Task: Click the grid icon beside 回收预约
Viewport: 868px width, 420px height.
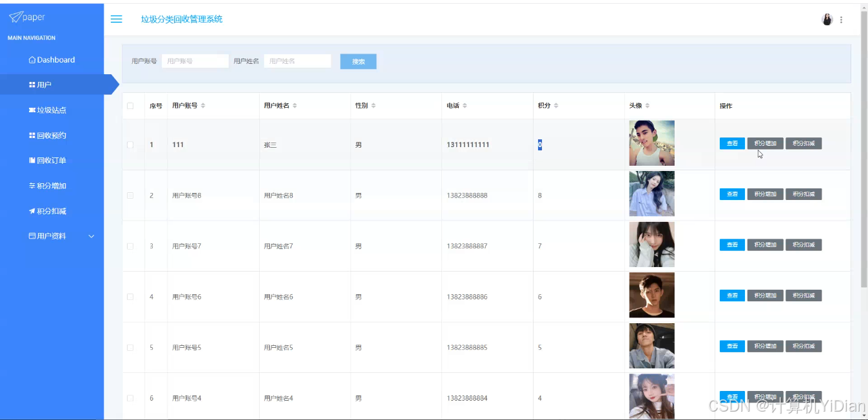Action: (x=32, y=135)
